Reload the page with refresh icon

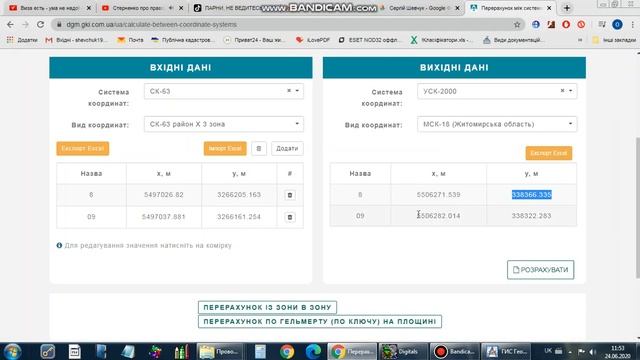(40, 24)
